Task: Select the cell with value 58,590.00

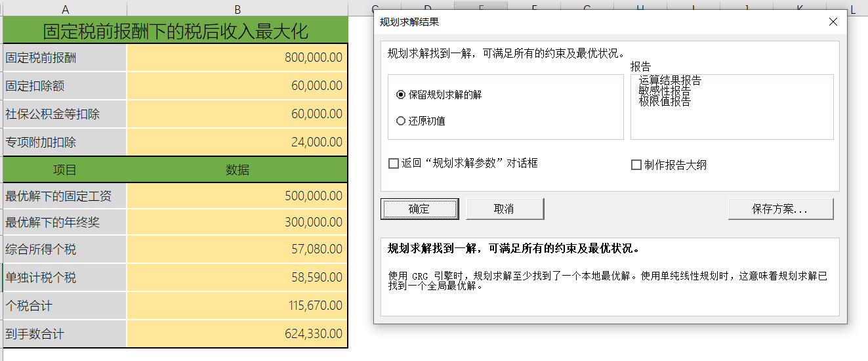Action: pos(238,278)
